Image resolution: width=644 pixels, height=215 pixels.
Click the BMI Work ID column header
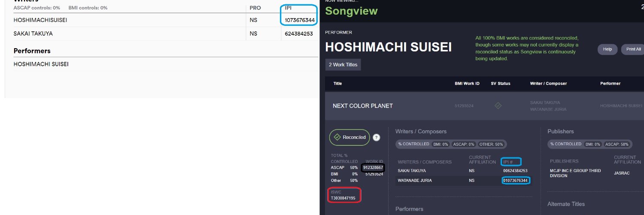tap(467, 83)
